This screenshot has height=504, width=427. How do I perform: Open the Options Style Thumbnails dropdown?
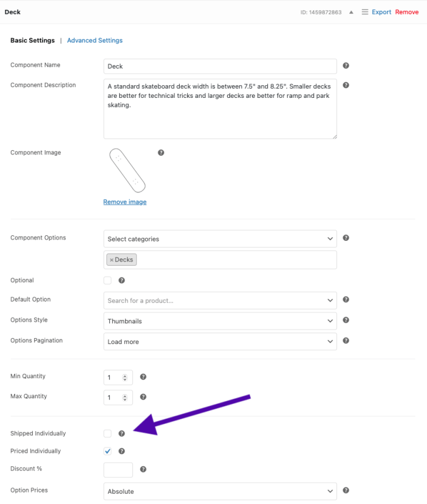[x=220, y=321]
